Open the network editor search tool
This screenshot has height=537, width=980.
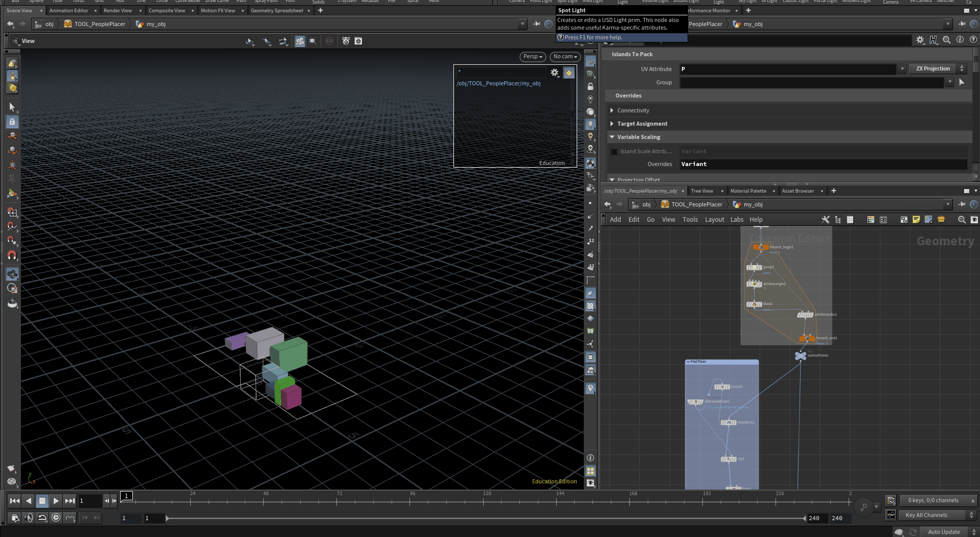point(962,220)
